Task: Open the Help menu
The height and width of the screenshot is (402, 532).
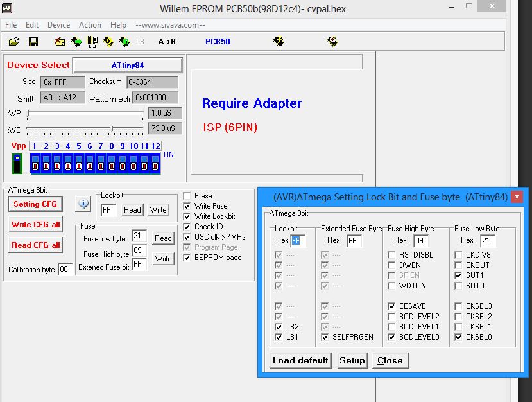Action: [x=118, y=25]
